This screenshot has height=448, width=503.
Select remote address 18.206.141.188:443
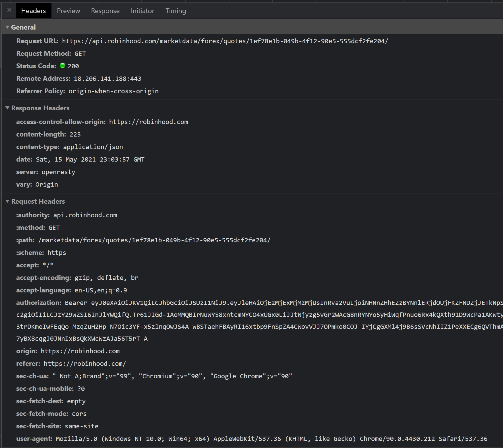point(107,79)
